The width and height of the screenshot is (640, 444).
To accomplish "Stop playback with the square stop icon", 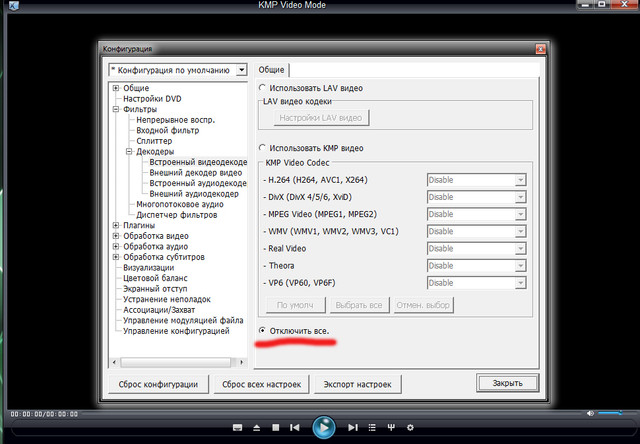I will tap(276, 427).
